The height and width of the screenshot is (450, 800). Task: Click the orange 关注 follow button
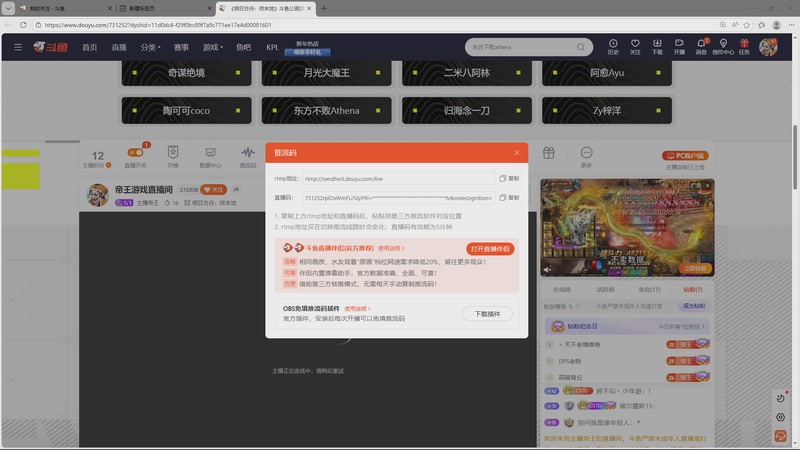point(214,189)
